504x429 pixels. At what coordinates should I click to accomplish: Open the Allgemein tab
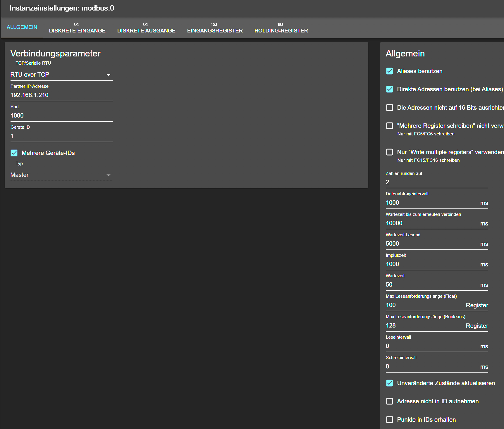(x=22, y=27)
